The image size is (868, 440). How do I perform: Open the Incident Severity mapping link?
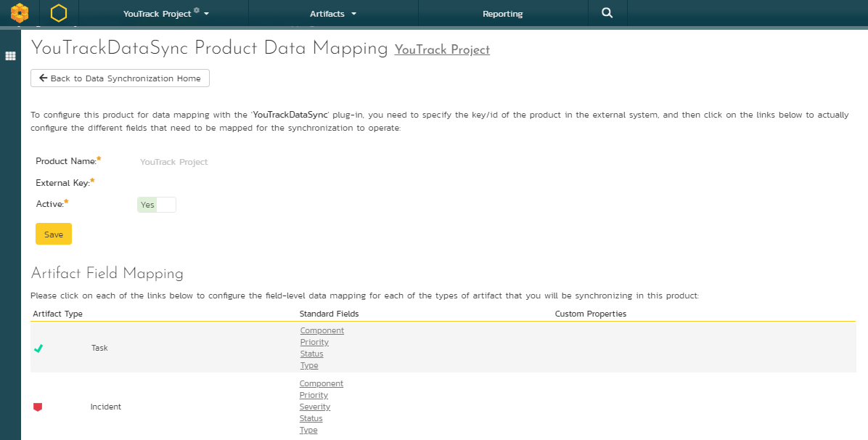315,407
